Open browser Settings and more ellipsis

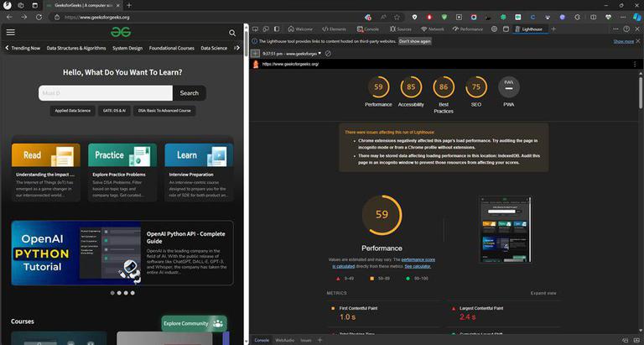624,18
